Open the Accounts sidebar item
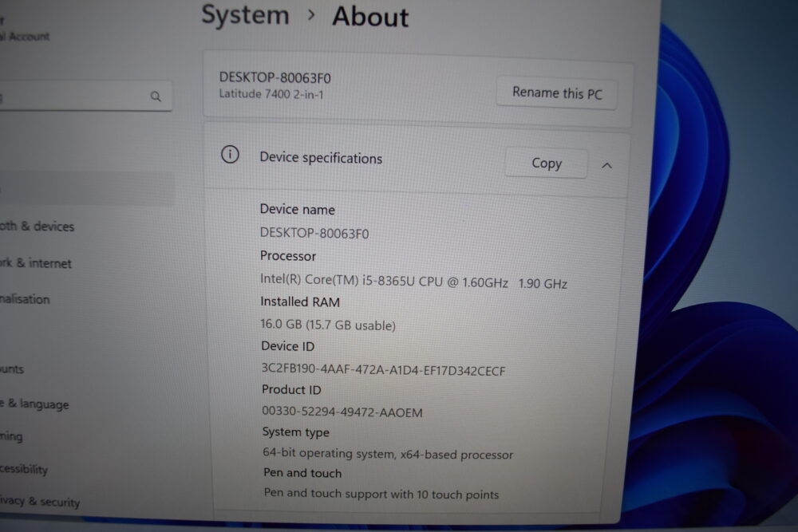The height and width of the screenshot is (532, 798). (x=12, y=368)
